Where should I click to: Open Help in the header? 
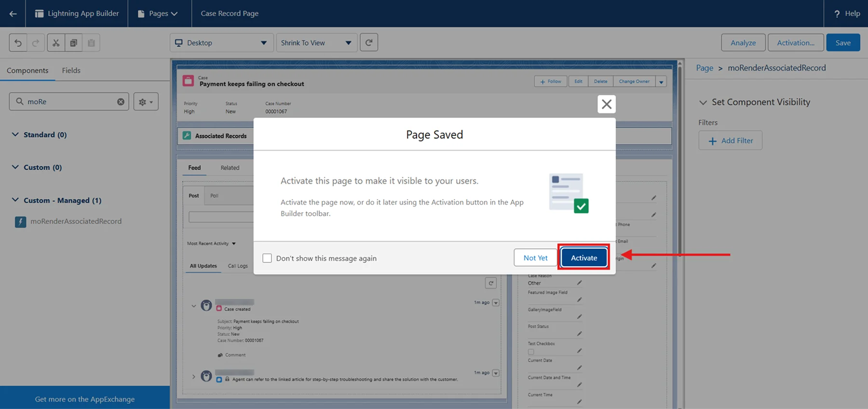coord(847,14)
